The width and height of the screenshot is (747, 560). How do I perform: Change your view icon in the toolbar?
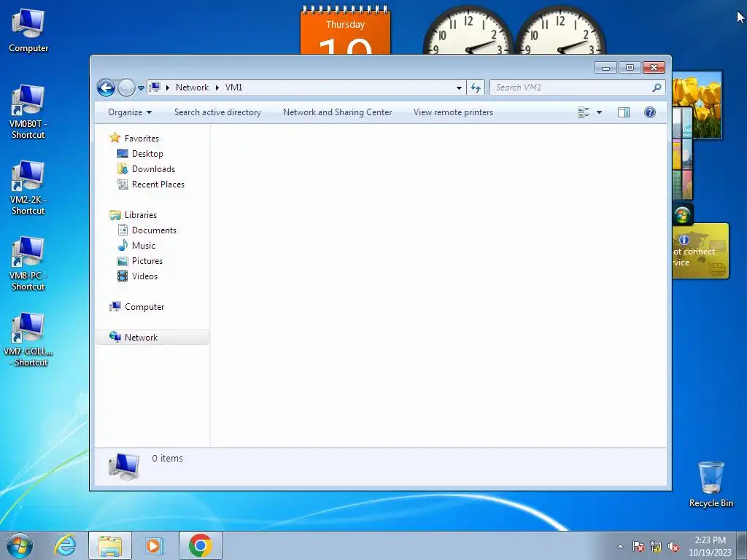click(x=584, y=112)
